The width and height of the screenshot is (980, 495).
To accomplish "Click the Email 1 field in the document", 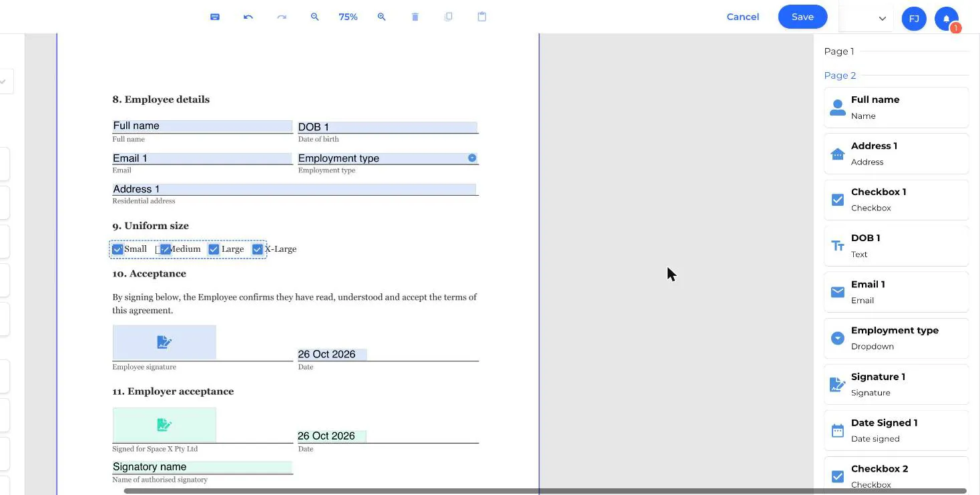I will pos(202,158).
